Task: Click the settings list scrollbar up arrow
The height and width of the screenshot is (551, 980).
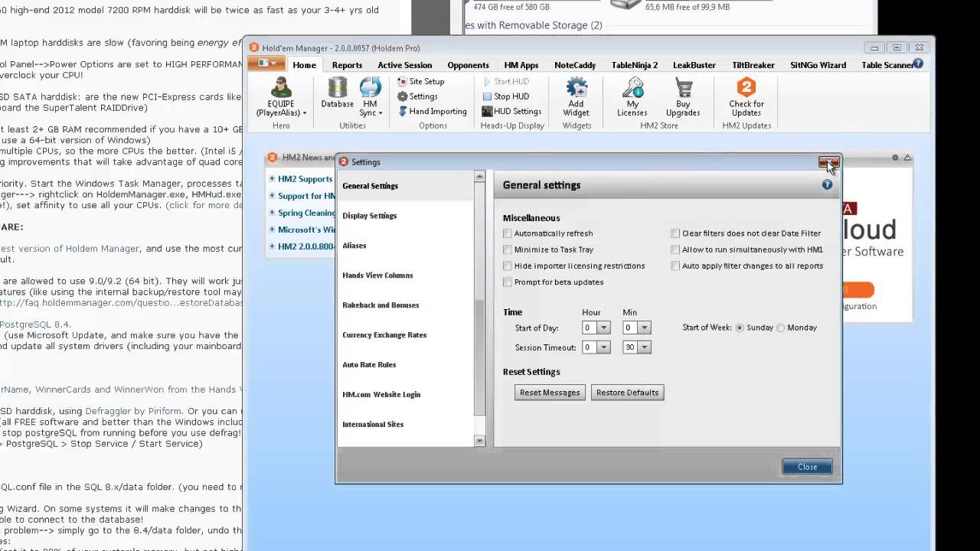Action: click(480, 177)
